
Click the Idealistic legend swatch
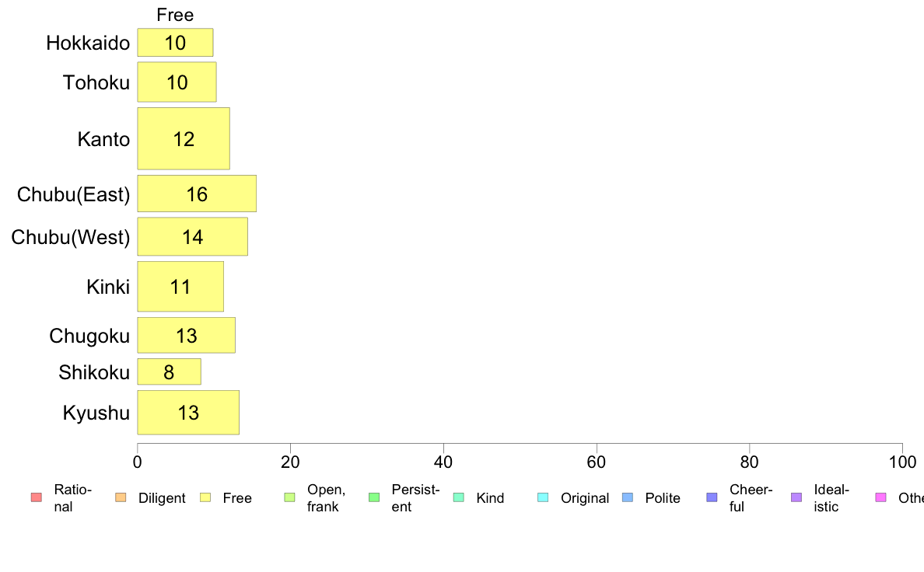click(x=796, y=497)
